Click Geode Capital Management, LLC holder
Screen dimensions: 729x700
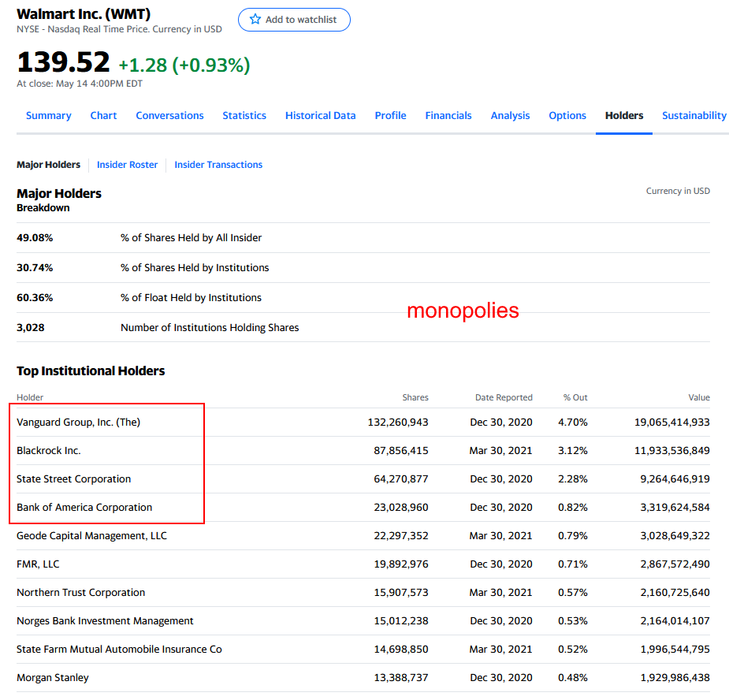pos(91,536)
